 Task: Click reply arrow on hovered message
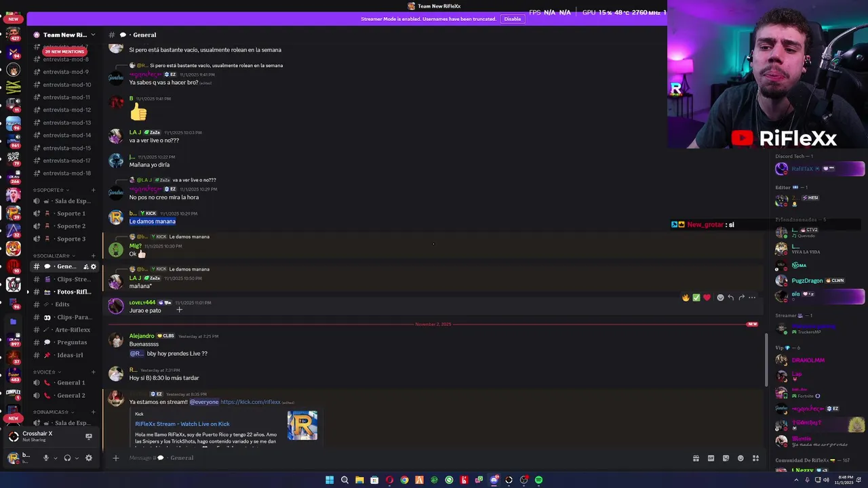click(x=730, y=298)
